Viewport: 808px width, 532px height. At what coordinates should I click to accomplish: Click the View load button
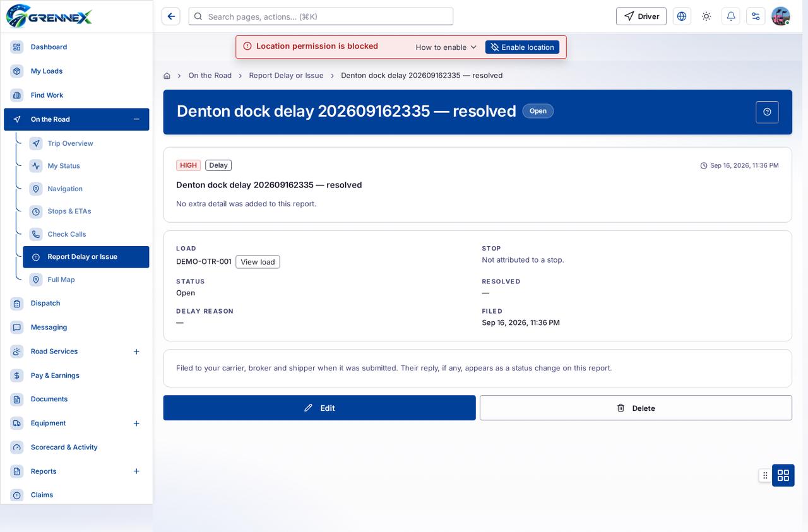pos(258,262)
